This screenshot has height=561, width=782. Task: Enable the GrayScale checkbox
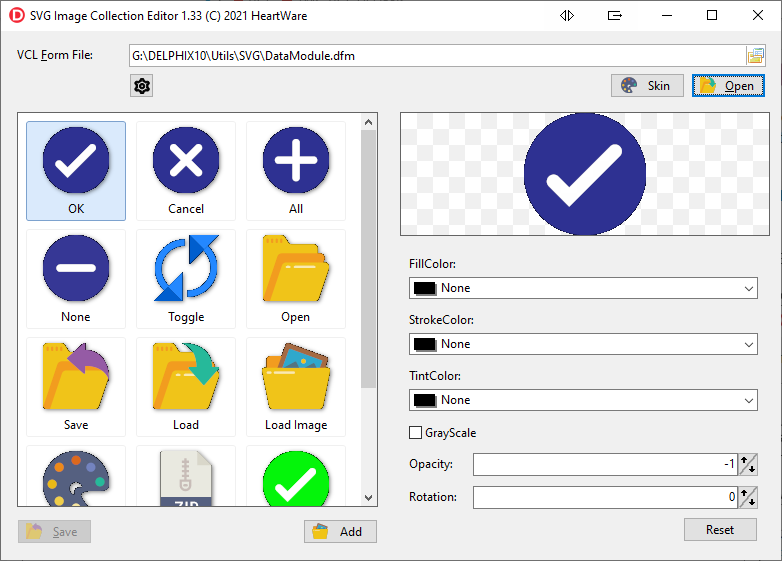tap(416, 433)
